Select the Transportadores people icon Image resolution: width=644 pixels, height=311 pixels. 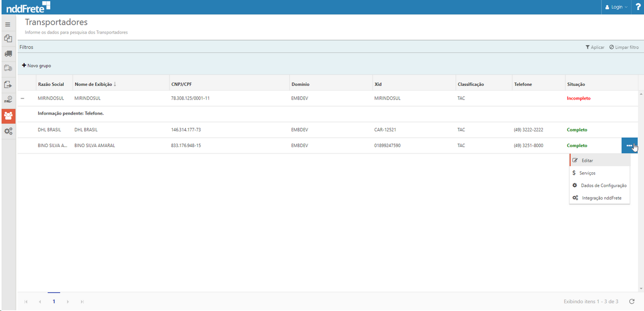click(8, 116)
